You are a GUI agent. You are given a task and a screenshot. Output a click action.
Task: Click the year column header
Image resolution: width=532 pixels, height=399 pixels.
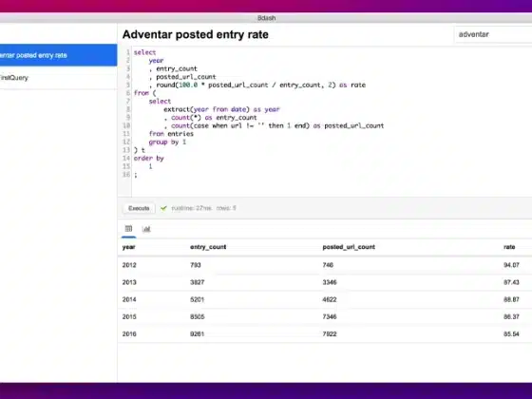click(x=128, y=247)
